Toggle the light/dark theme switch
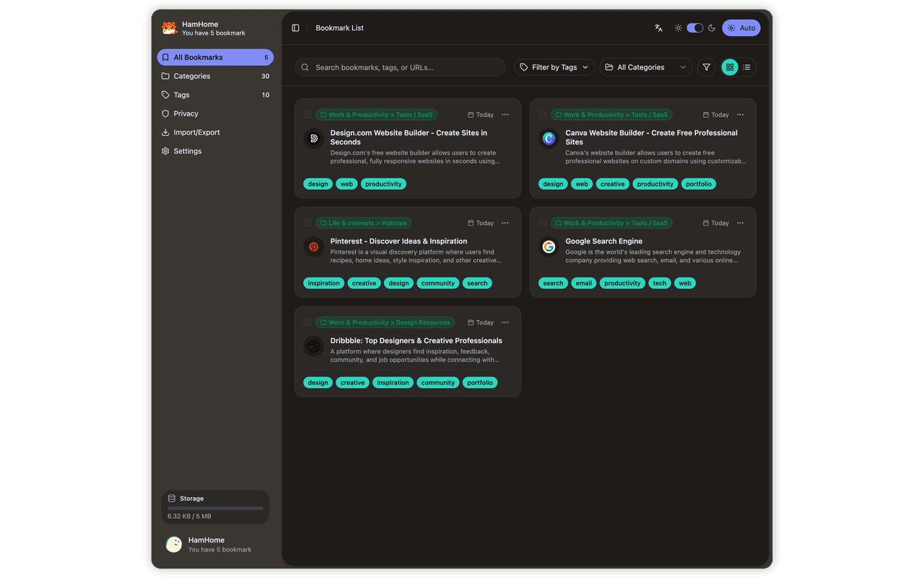 (695, 28)
